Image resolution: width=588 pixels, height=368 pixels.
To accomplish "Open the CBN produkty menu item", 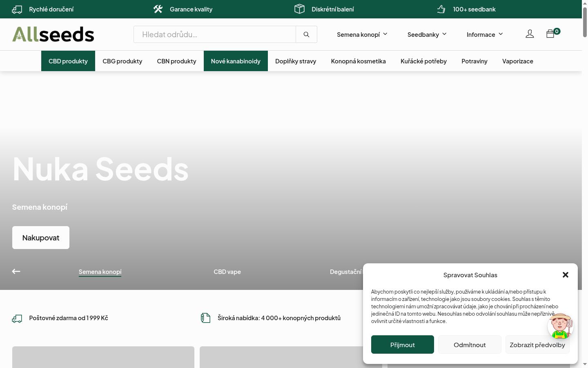I will pyautogui.click(x=177, y=61).
